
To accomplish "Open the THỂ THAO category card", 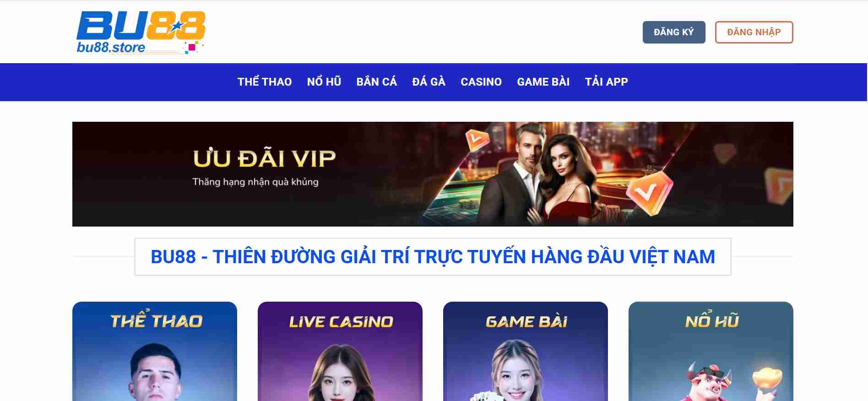I will [155, 351].
